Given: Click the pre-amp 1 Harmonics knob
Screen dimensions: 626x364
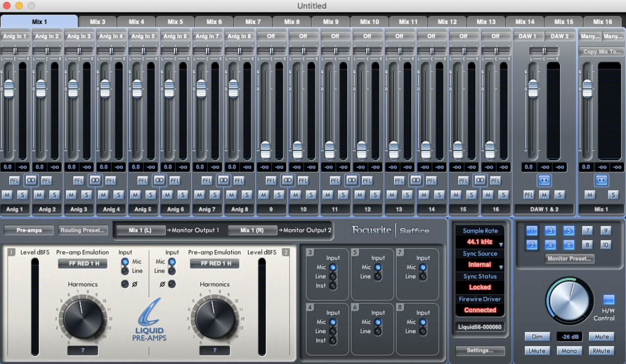Looking at the screenshot, I should [x=83, y=319].
